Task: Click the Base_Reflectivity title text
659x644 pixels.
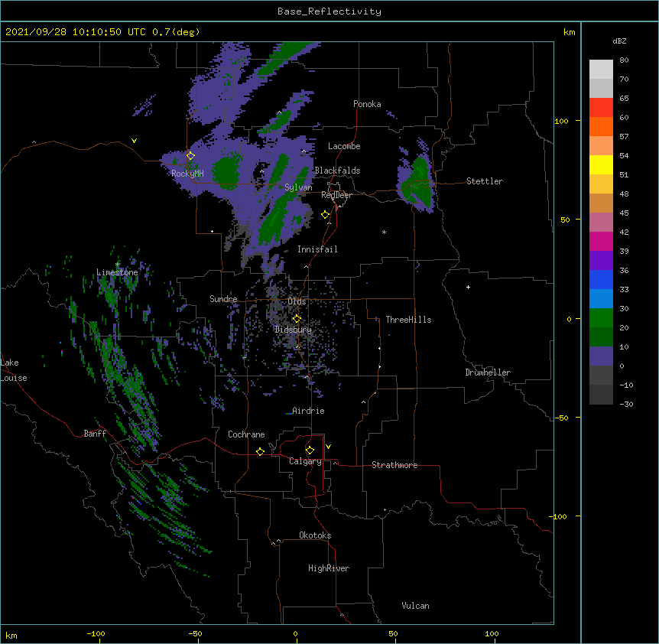Action: (329, 11)
